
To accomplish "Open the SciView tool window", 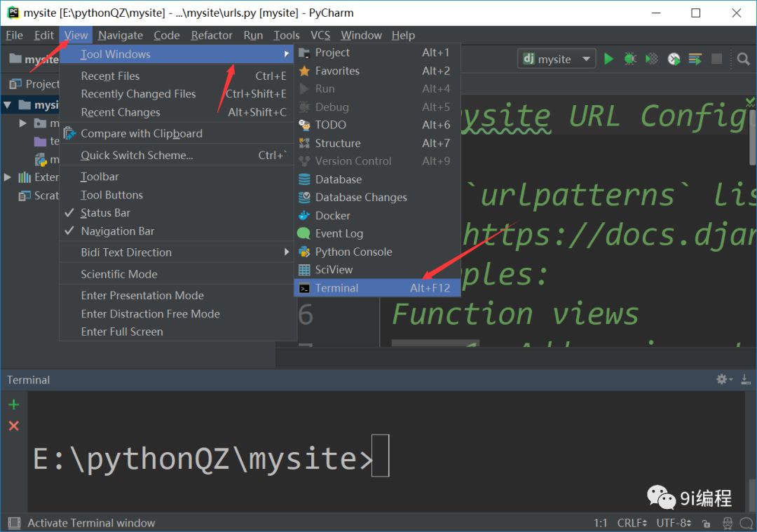I will point(377,269).
